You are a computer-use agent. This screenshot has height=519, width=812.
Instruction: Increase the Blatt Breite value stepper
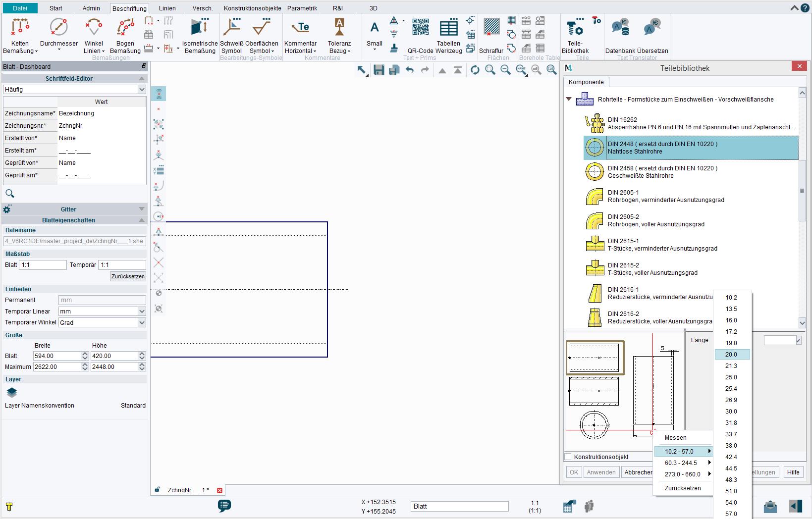tap(85, 354)
